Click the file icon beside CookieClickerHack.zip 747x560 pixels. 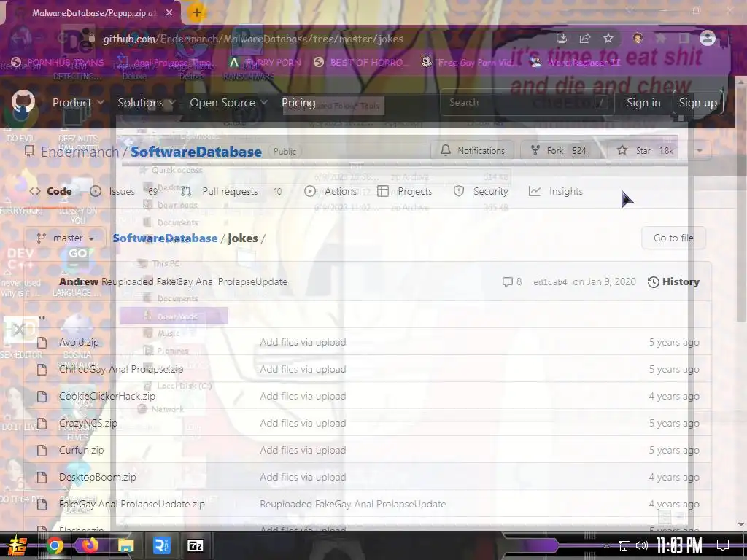[42, 396]
